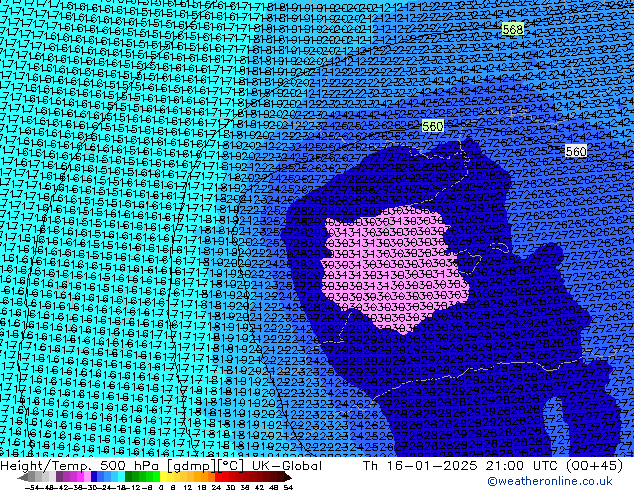
Task: Click the 54 legend scale value
Action: [288, 487]
